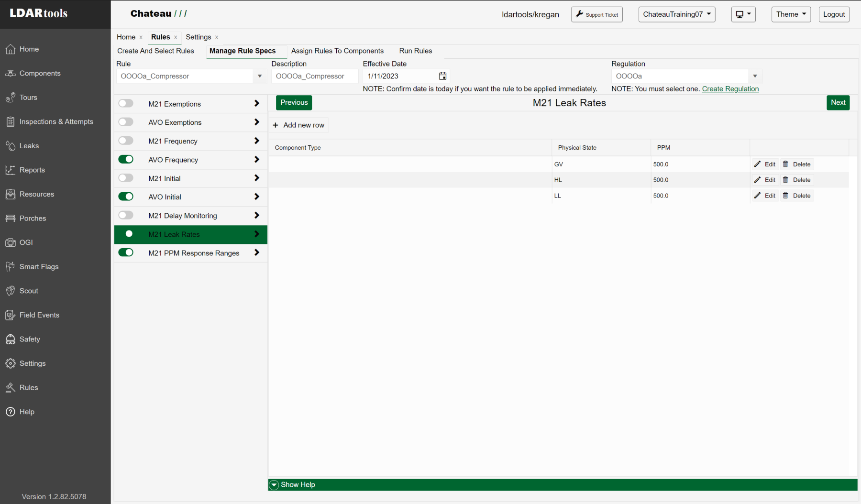Enable the M21 Exemptions toggle
The width and height of the screenshot is (861, 504).
[126, 103]
